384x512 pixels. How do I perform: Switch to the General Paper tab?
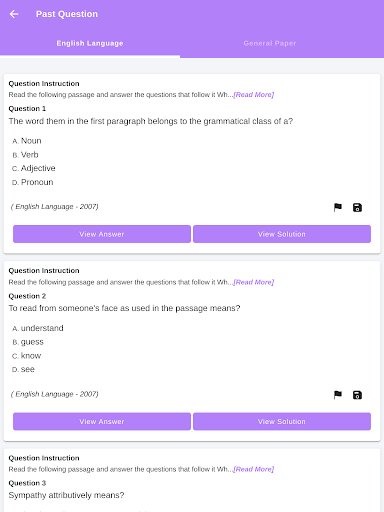270,43
